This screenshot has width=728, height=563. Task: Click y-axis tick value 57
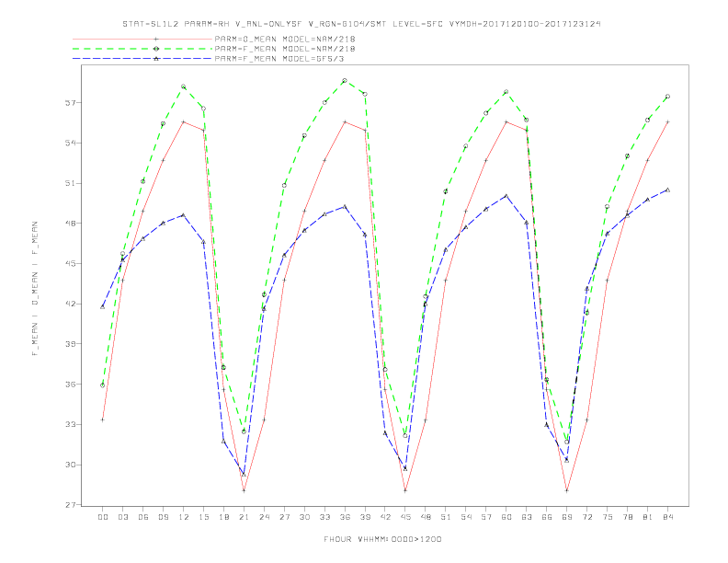pyautogui.click(x=70, y=103)
